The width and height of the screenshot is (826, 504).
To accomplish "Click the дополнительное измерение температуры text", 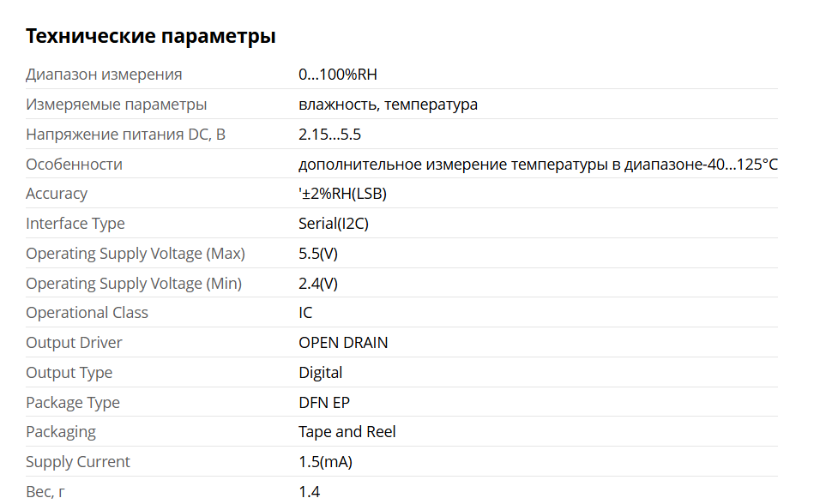I will (x=453, y=165).
